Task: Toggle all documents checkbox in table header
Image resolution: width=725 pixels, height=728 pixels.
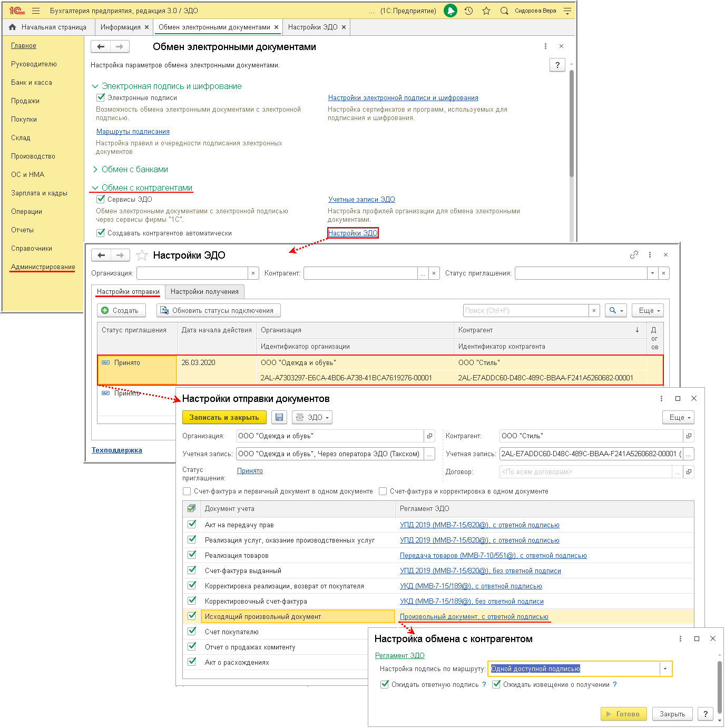Action: [x=191, y=508]
